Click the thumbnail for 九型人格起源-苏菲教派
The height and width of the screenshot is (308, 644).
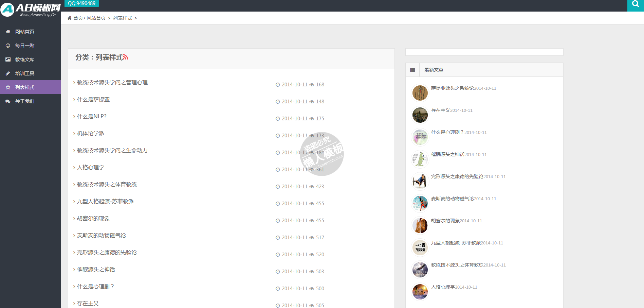[420, 247]
